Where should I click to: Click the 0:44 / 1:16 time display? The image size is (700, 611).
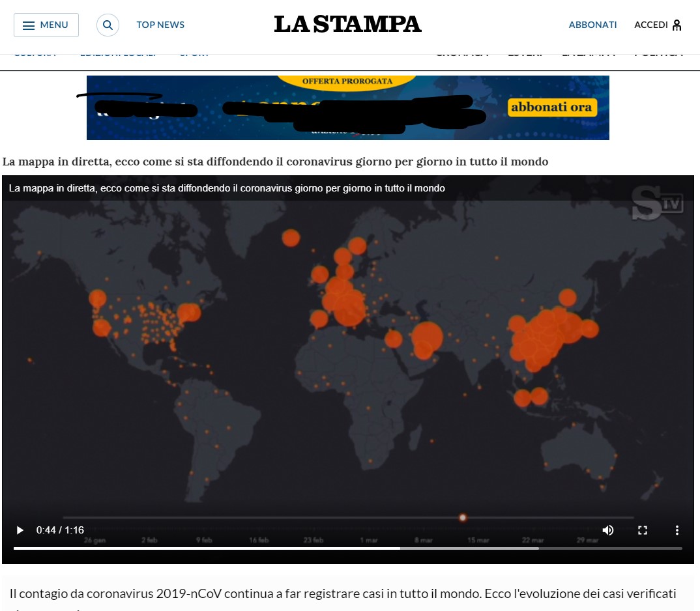coord(60,530)
